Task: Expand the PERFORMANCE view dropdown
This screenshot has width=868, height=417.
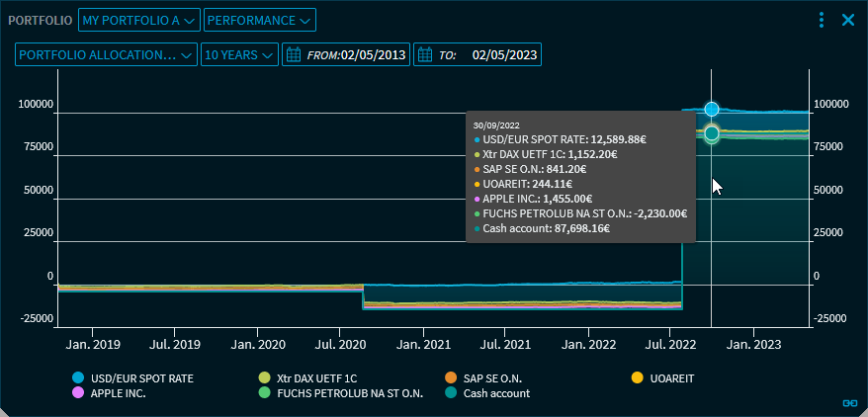Action: pos(260,20)
